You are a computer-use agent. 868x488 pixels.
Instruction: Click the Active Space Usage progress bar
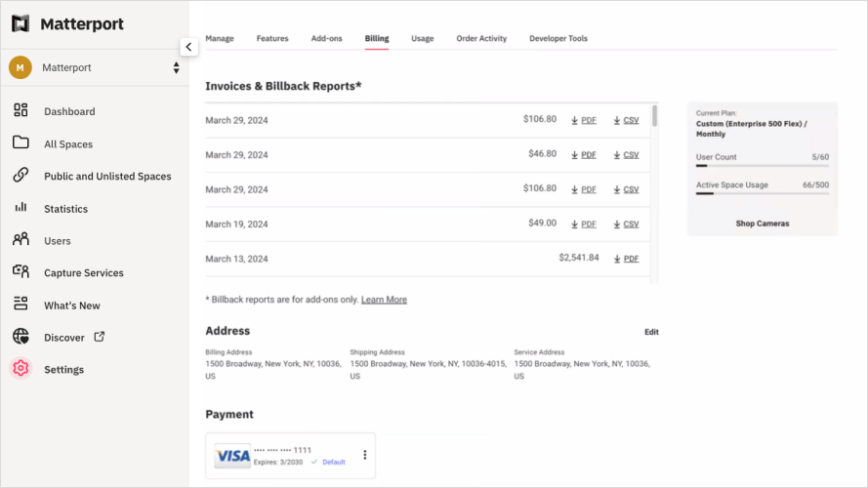(763, 193)
